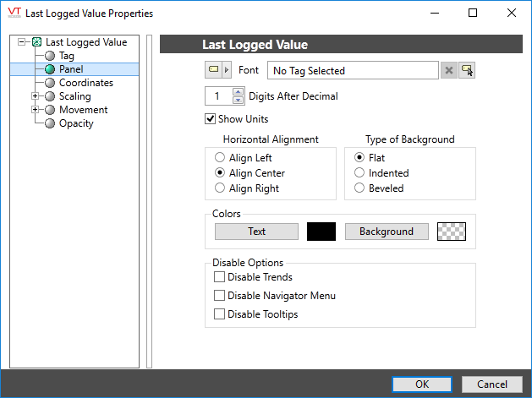532x398 pixels.
Task: Choose Align Left radio button
Action: click(221, 158)
